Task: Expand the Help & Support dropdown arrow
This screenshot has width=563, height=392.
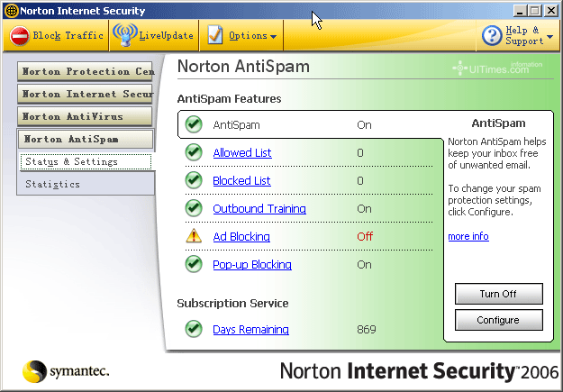Action: tap(549, 37)
